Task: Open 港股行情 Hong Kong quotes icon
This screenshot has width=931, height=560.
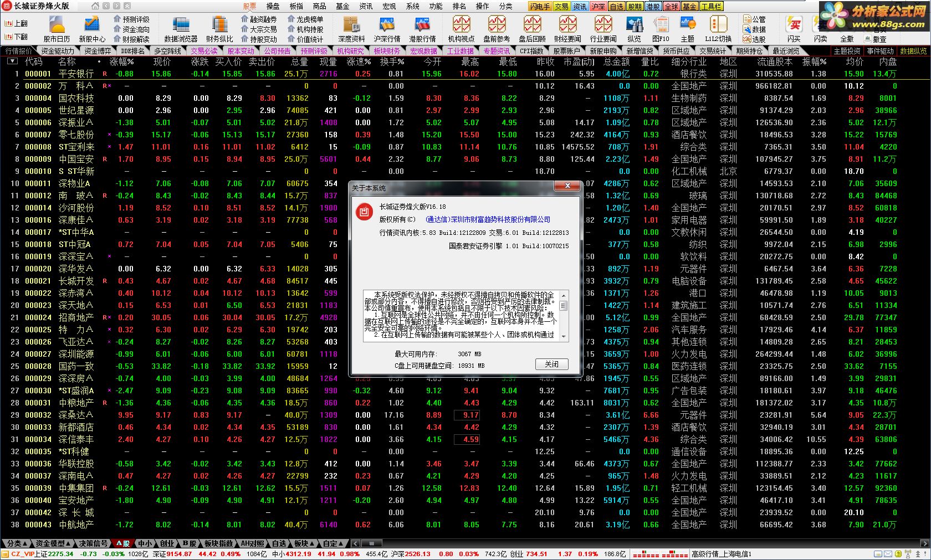Action: [x=422, y=28]
